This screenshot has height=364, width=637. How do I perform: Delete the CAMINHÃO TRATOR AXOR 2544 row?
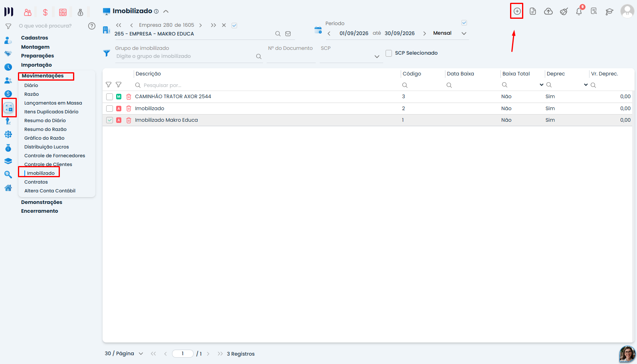coord(129,97)
